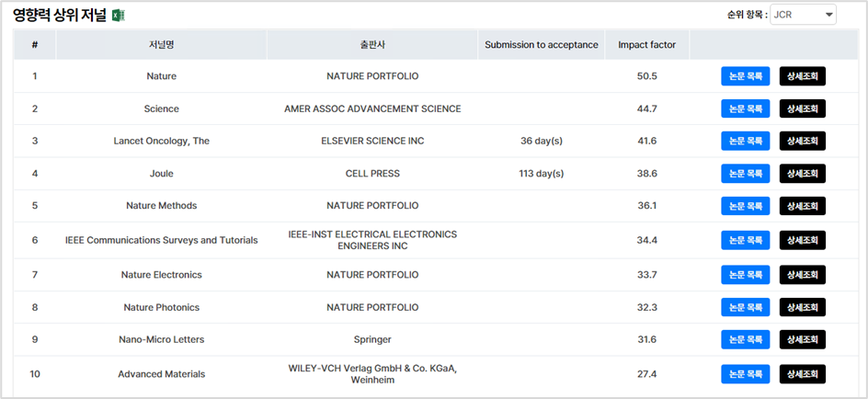This screenshot has height=399, width=868.
Task: Click 상세조회 for Nano-Micro Letters
Action: pyautogui.click(x=802, y=340)
